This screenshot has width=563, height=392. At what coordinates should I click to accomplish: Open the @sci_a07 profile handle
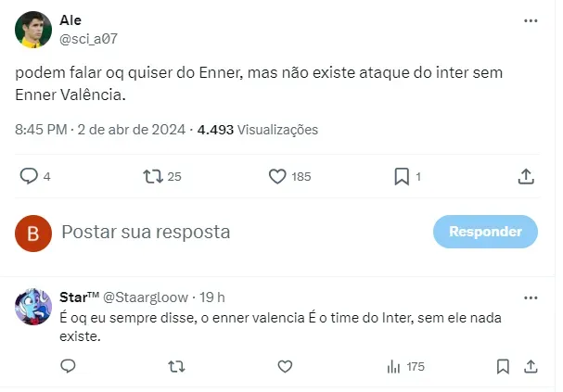click(88, 38)
